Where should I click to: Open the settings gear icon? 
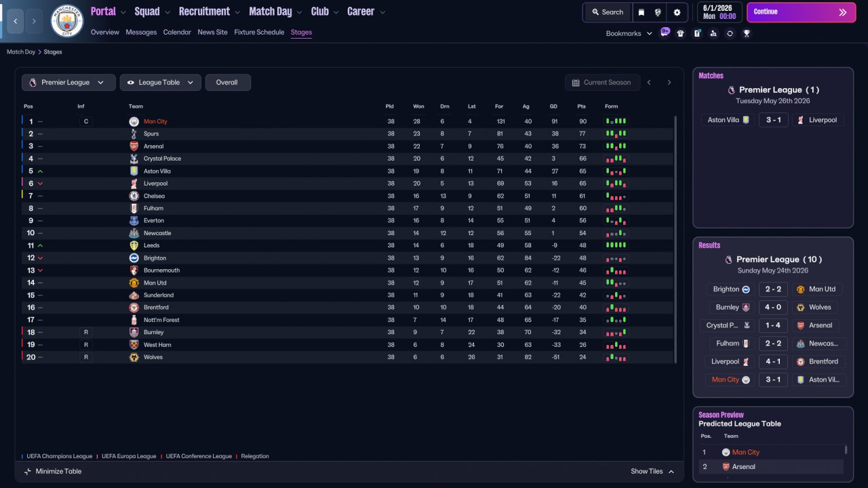pyautogui.click(x=677, y=12)
